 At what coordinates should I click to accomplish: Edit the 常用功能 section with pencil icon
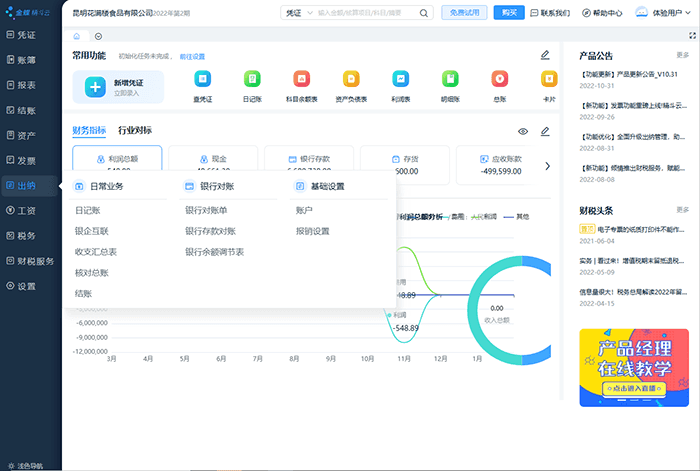(545, 55)
